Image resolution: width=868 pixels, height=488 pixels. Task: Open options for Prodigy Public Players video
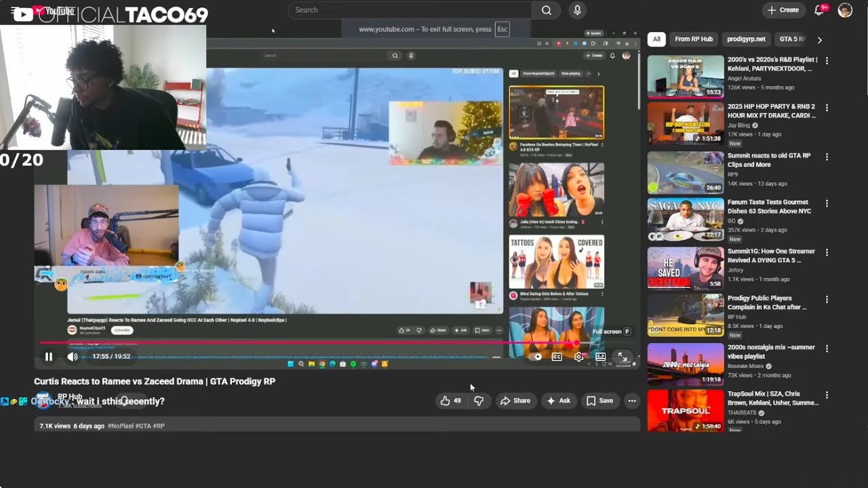click(827, 300)
